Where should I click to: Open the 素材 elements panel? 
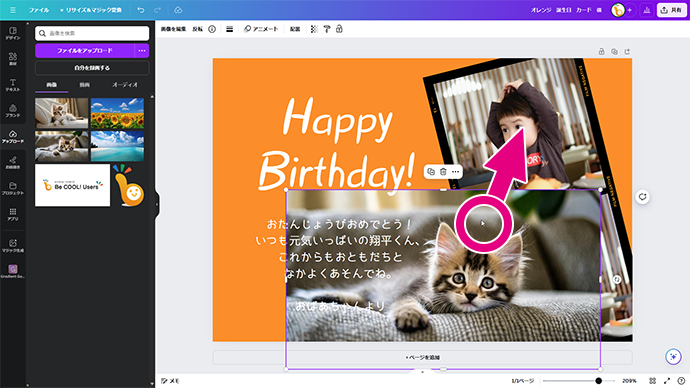[x=13, y=59]
